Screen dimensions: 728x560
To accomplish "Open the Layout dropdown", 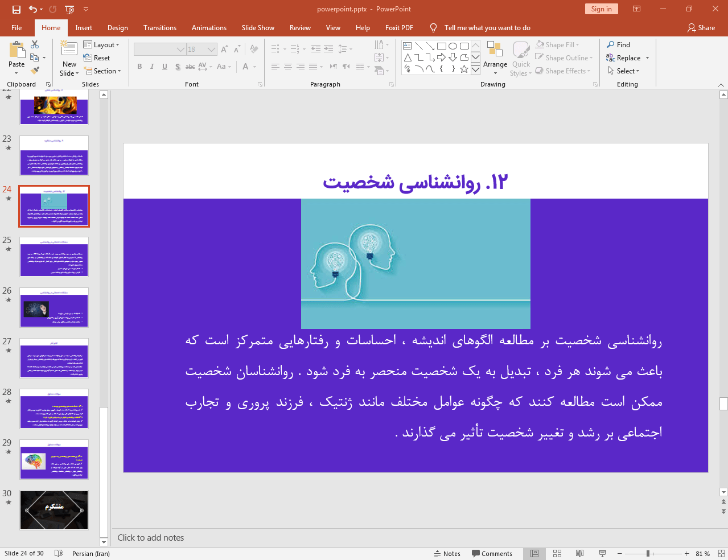I will (x=101, y=45).
